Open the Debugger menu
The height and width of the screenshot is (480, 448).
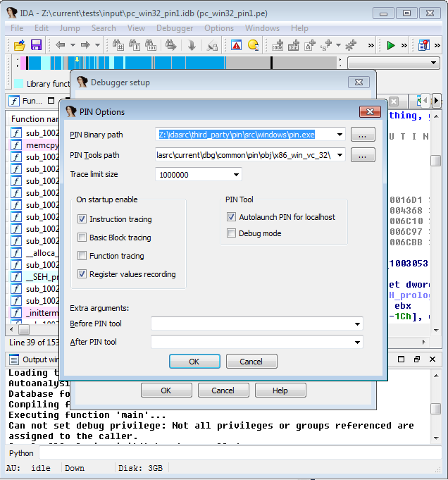pyautogui.click(x=175, y=28)
